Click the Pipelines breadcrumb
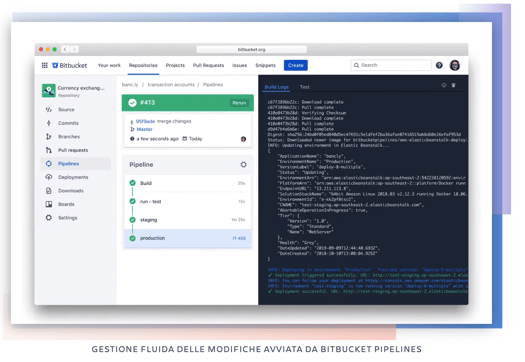Screen dimensions: 525x362 (x=213, y=85)
